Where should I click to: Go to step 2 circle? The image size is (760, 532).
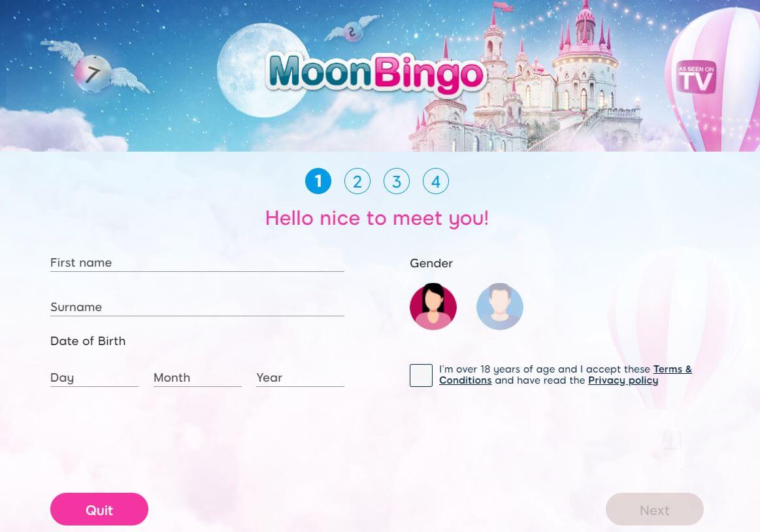(x=357, y=182)
